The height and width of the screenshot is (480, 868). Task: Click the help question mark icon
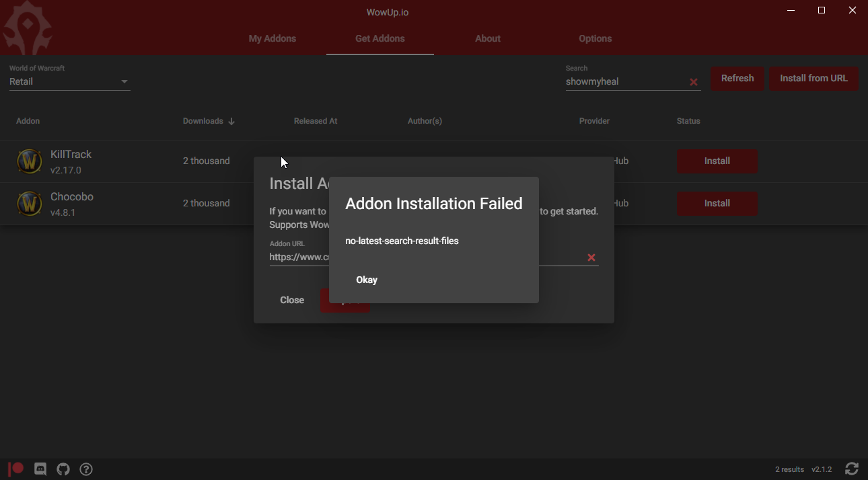coord(86,469)
